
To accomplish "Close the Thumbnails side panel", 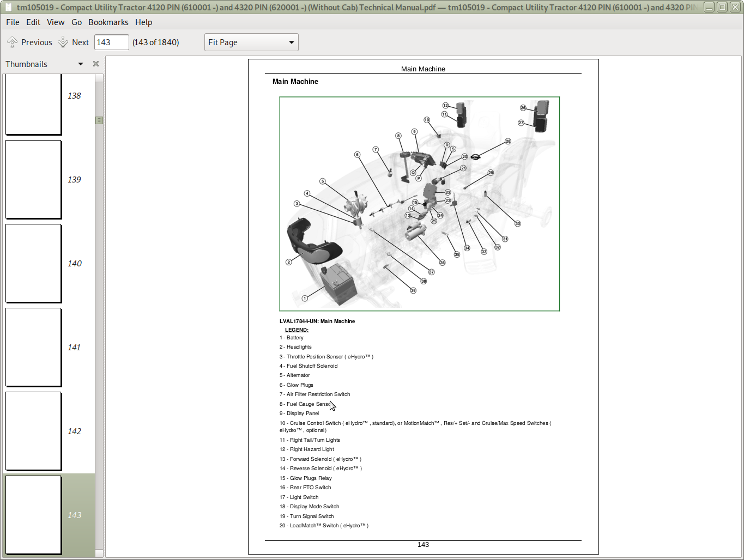I will pyautogui.click(x=96, y=64).
